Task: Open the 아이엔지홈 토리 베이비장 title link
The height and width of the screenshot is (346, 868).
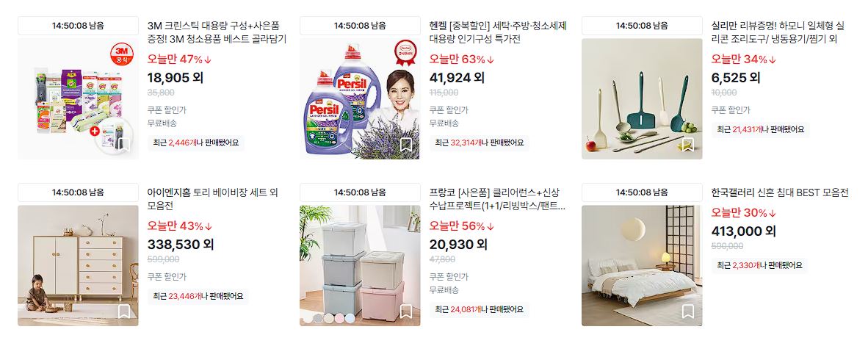Action: (x=212, y=199)
